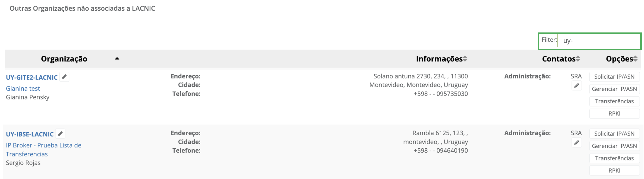644x179 pixels.
Task: Edit the UY-GITE2-LACNIC organization pencil icon
Action: click(x=64, y=77)
